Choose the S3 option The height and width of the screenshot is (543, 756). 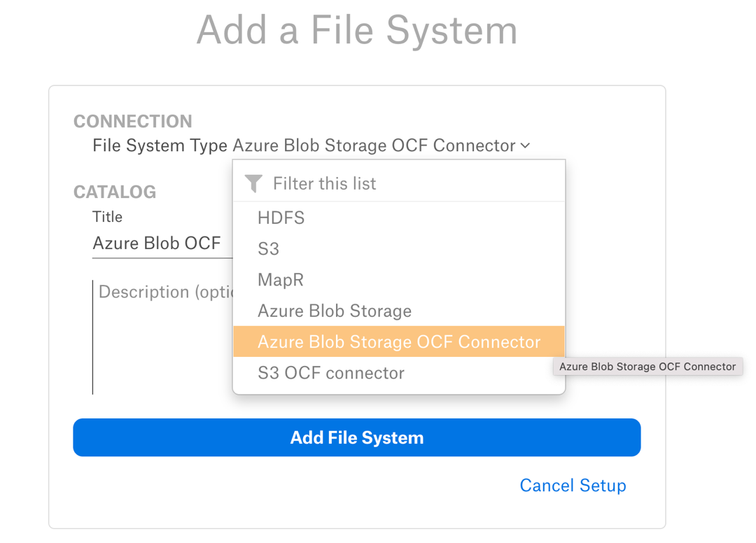399,248
